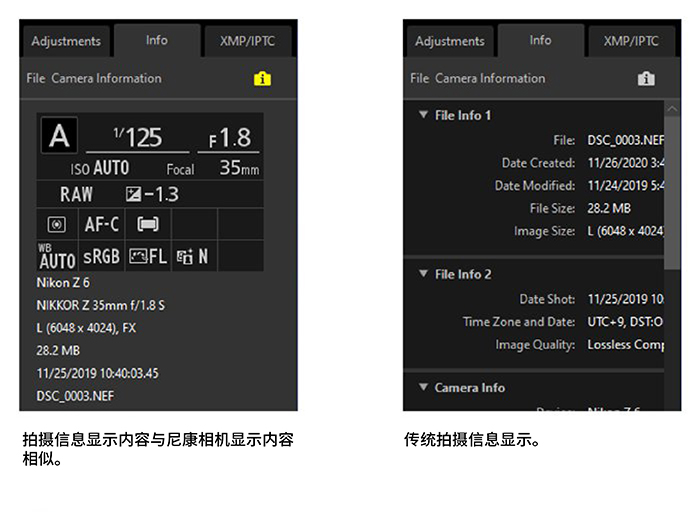
Task: Toggle the white info display icon in right panel
Action: click(x=646, y=79)
